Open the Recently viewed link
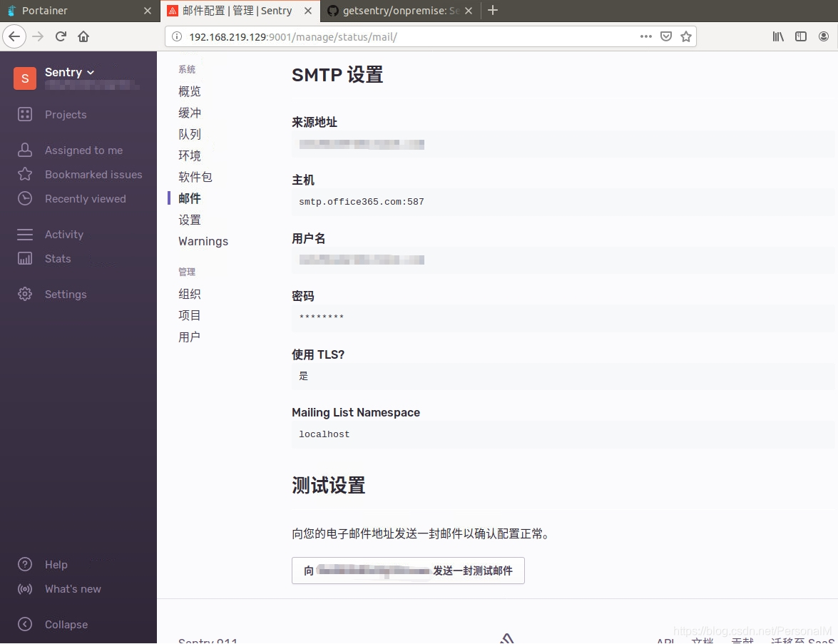Image resolution: width=838 pixels, height=644 pixels. pos(86,198)
